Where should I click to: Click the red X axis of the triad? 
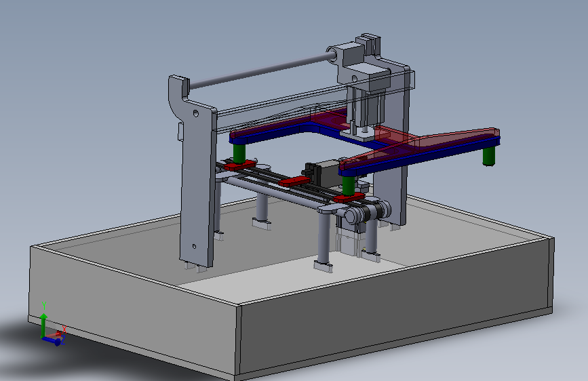click(x=55, y=334)
